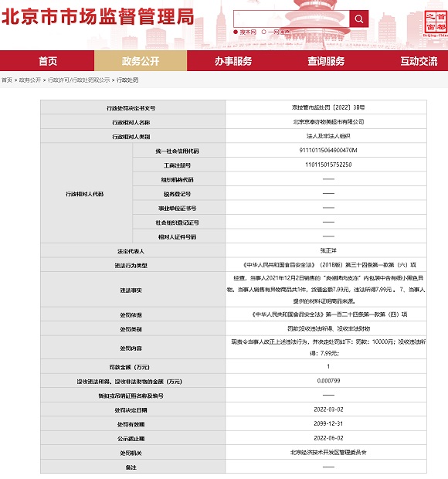Click the credit code 91110115064900470M
This screenshot has width=448, height=479.
point(328,151)
